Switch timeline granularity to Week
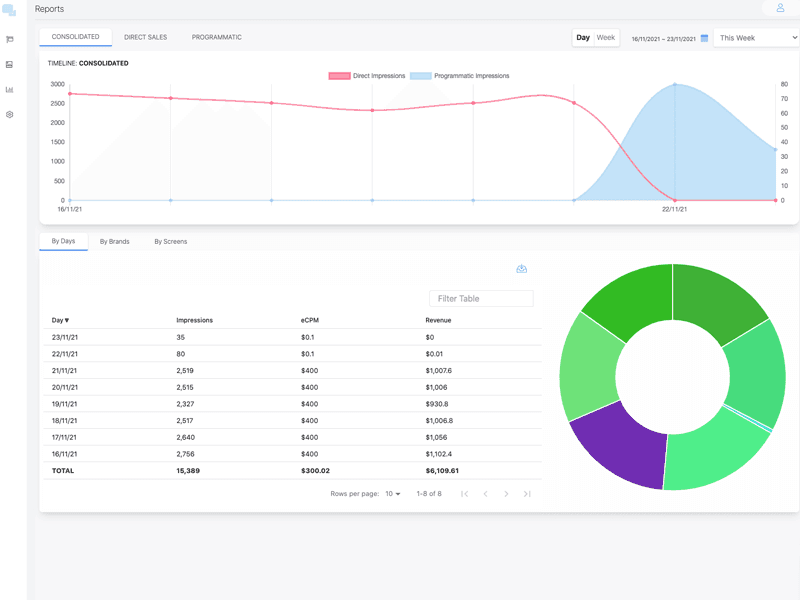 [606, 37]
